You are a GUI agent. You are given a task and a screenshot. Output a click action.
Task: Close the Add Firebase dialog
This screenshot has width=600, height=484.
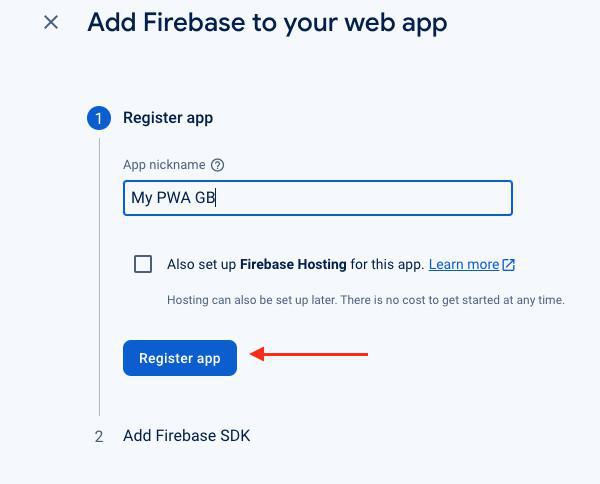coord(51,22)
